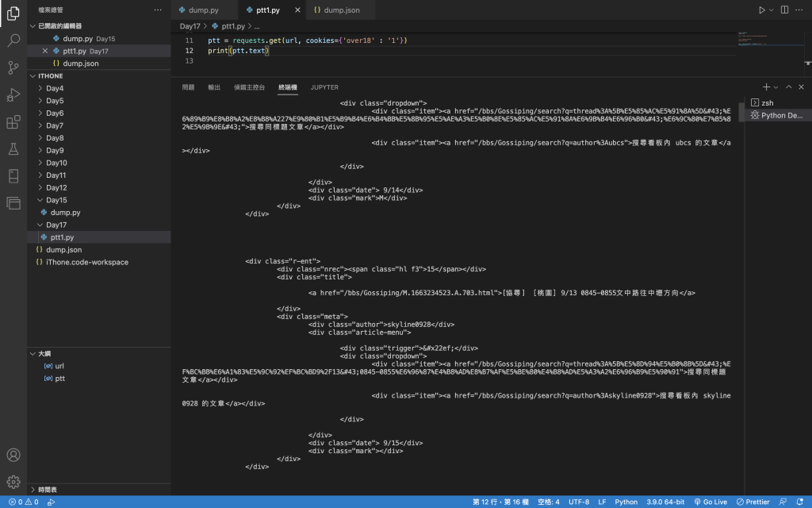Click the debug launch status bar icon
This screenshot has width=812, height=508.
point(51,502)
